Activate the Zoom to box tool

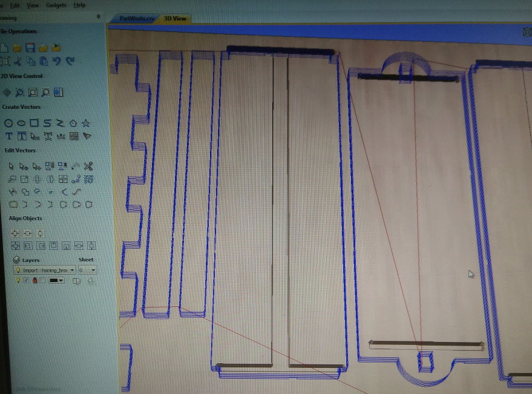click(x=20, y=93)
